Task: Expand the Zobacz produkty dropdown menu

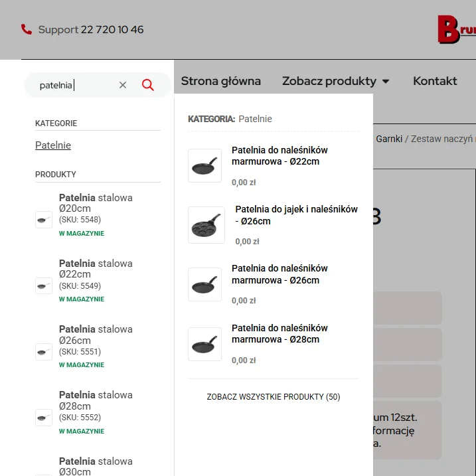Action: tap(336, 81)
